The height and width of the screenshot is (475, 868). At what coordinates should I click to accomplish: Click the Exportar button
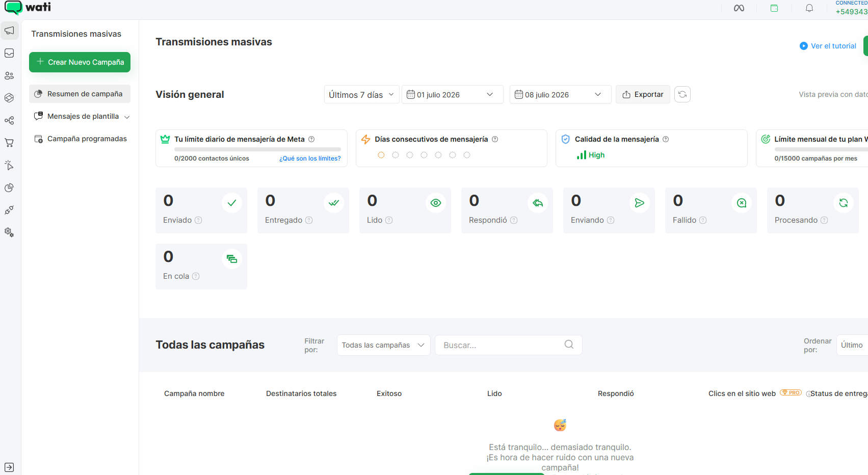[x=643, y=94]
